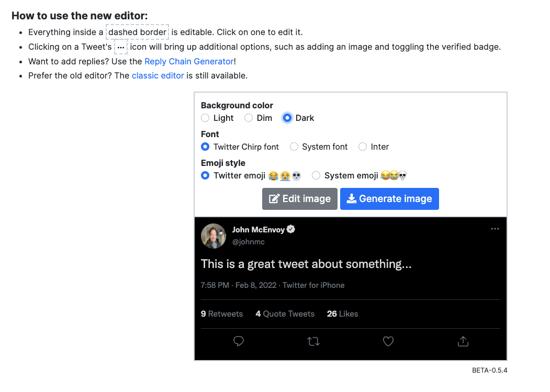Image resolution: width=550 pixels, height=392 pixels.
Task: Open the tweet's three-dot options menu
Action: tap(495, 229)
